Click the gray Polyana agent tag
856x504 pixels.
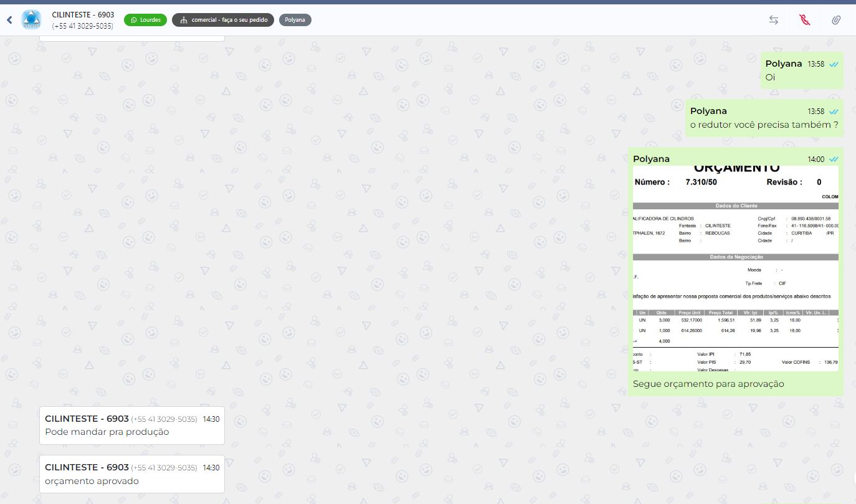click(295, 20)
